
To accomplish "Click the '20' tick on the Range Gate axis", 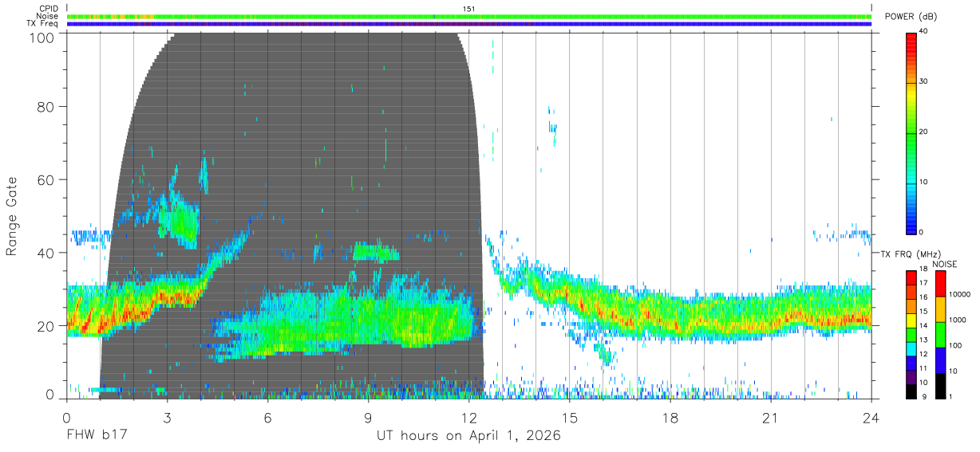I will (47, 326).
